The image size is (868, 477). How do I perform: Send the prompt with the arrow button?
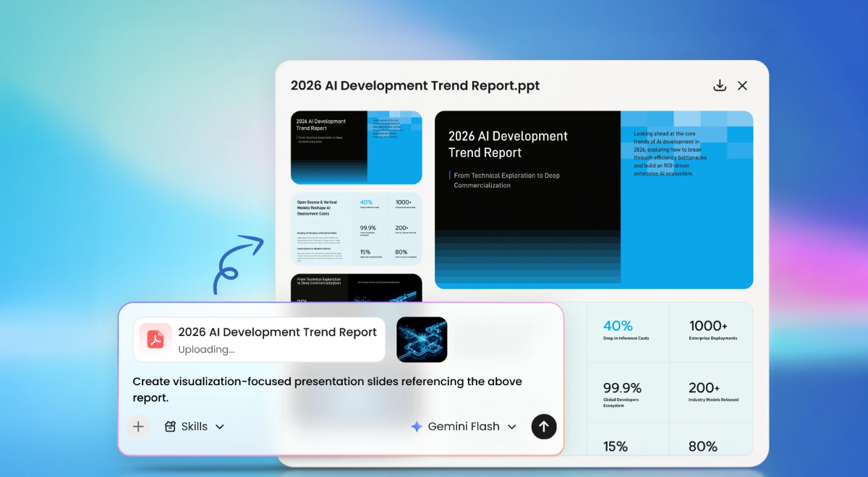click(x=544, y=426)
